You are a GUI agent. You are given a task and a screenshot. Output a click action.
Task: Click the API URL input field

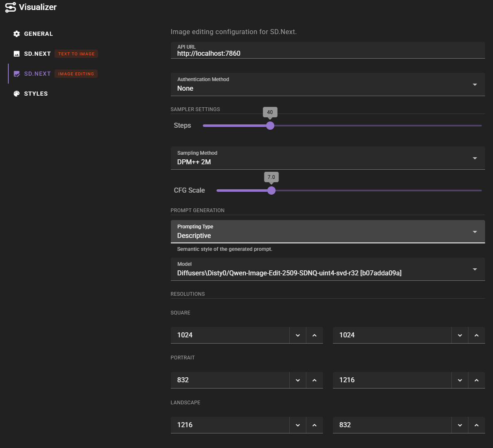click(x=291, y=53)
